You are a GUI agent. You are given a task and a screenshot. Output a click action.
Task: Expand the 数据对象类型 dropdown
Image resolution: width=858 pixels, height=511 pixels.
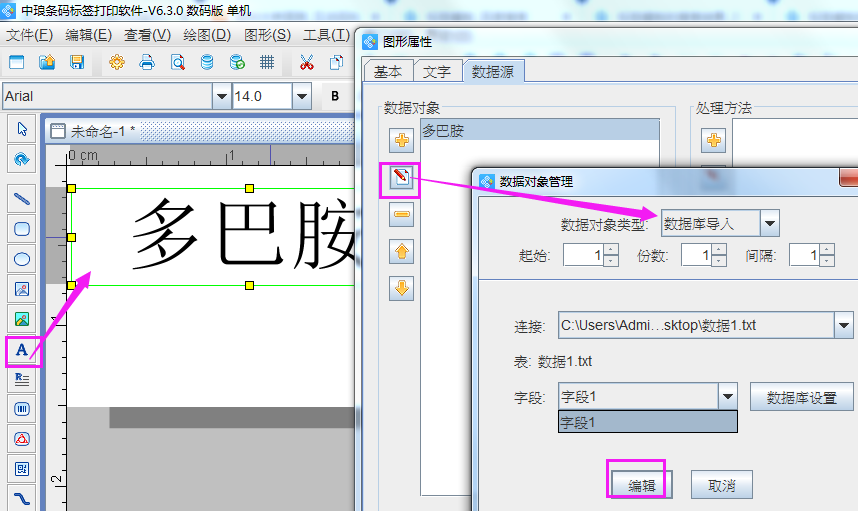[769, 224]
